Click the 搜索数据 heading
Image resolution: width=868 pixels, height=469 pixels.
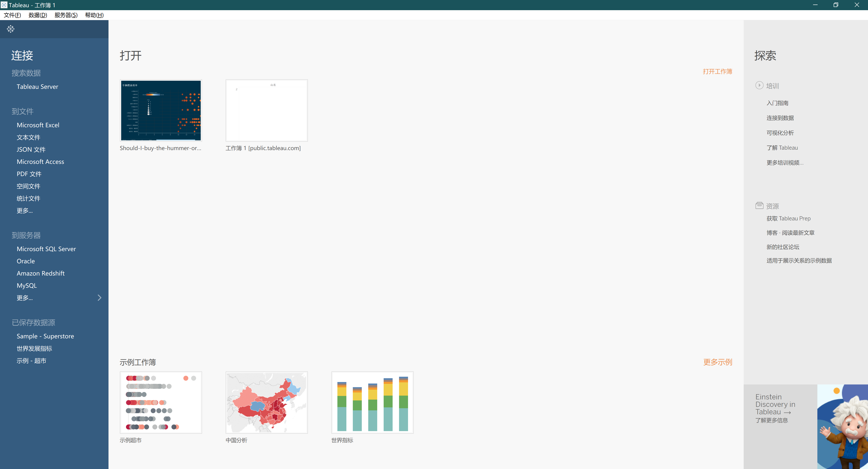[x=26, y=73]
